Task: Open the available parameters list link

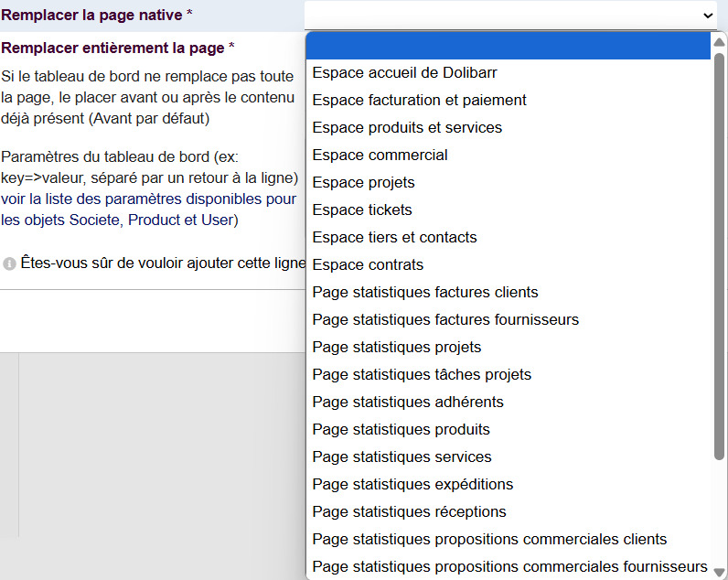Action: (148, 199)
